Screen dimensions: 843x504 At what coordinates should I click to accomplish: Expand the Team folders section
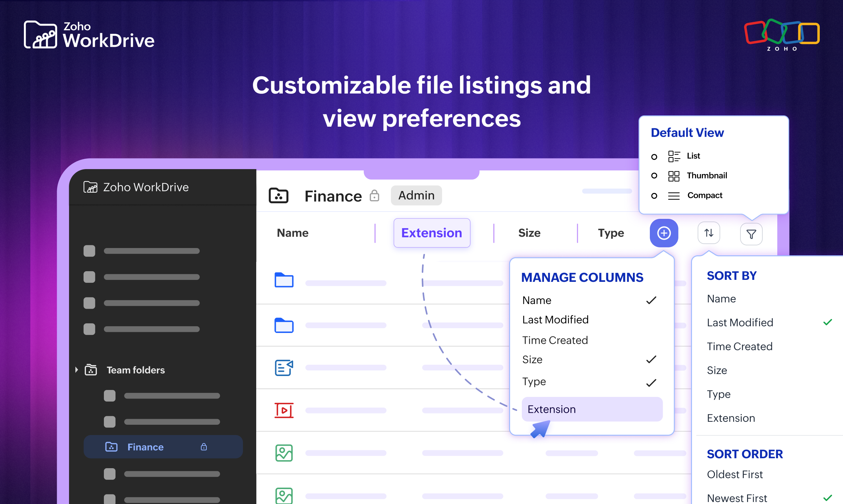pos(76,370)
